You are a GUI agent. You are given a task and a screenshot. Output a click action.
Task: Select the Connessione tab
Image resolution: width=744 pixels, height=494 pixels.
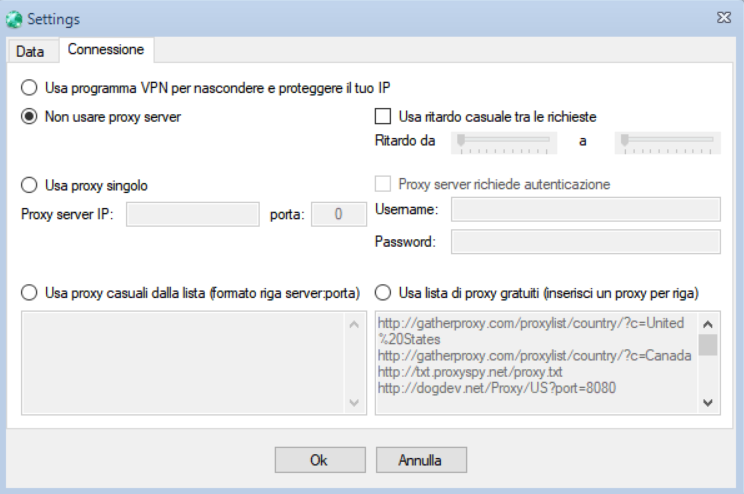(106, 49)
